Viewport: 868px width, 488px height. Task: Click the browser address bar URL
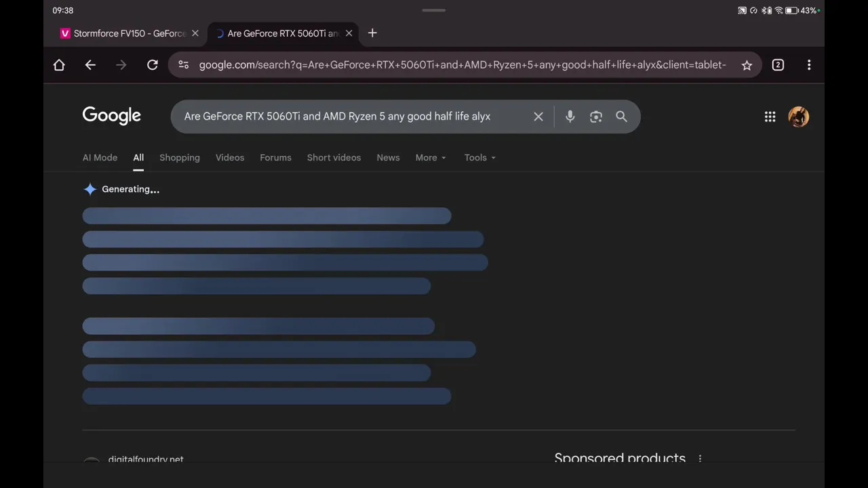(x=462, y=65)
